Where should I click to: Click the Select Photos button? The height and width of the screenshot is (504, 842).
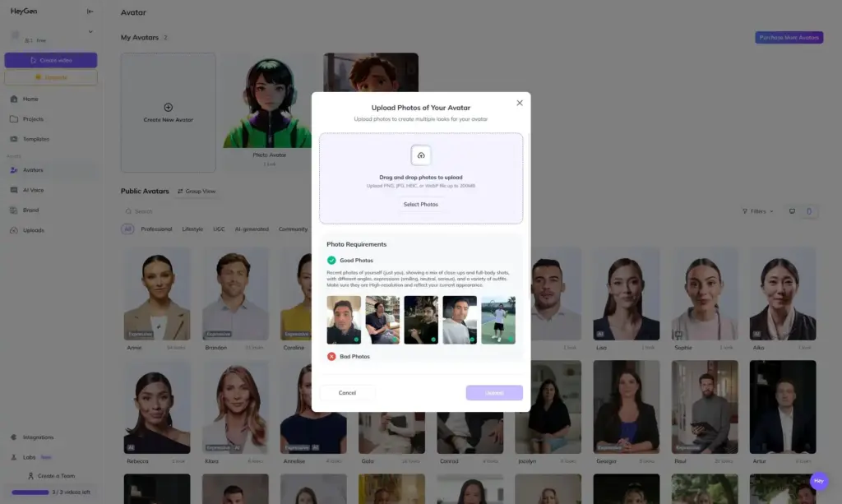[x=421, y=205]
